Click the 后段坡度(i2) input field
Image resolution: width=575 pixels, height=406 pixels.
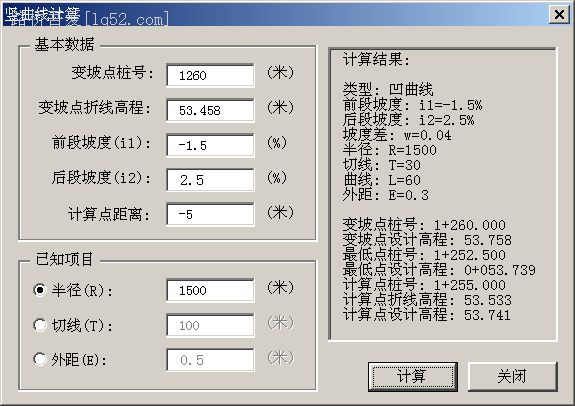[210, 180]
